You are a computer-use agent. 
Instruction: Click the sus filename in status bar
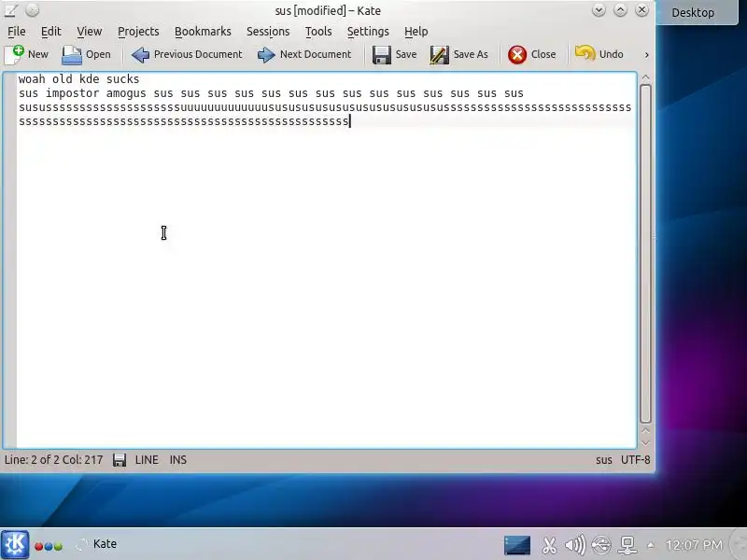[x=603, y=460]
